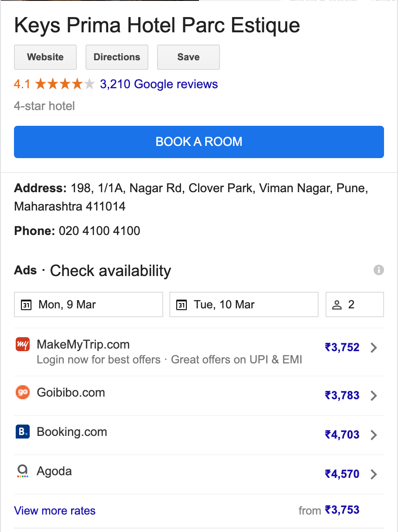
Task: Click the check-out calendar icon
Action: tap(182, 305)
